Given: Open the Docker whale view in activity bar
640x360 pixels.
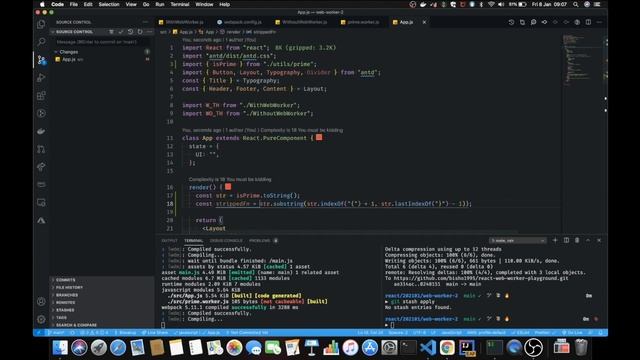Looking at the screenshot, I should click(x=41, y=131).
